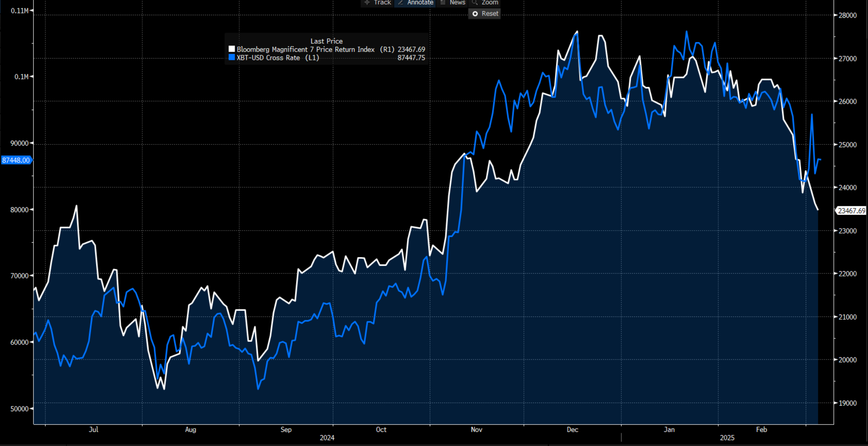Screen dimensions: 868x446
Task: Click the Dec month label
Action: [573, 429]
